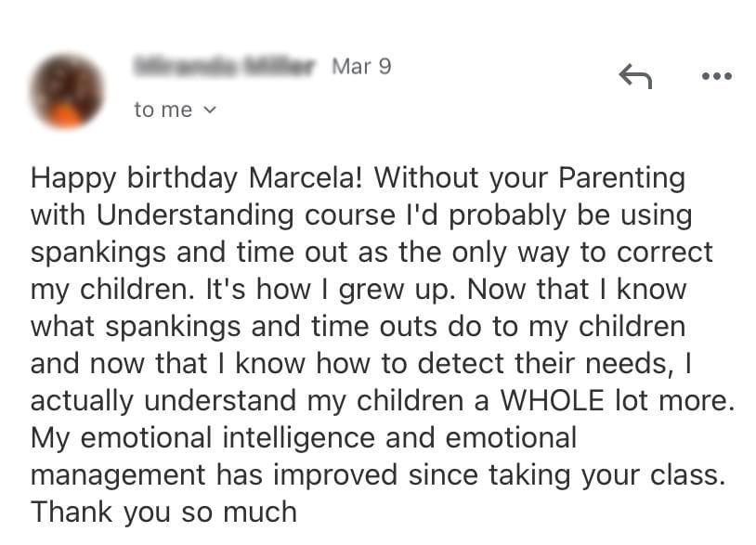Click the sender's blurred profile avatar
The image size is (756, 545).
click(66, 91)
